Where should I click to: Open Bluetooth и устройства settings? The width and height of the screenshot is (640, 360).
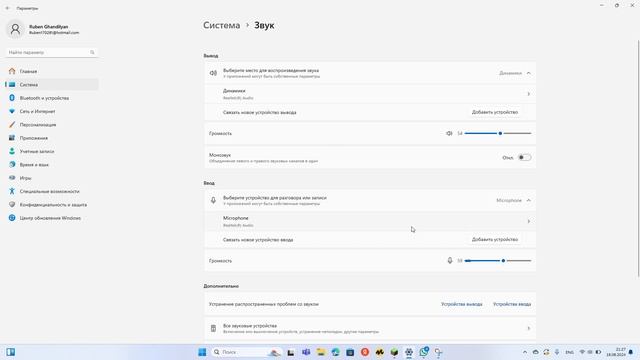pyautogui.click(x=44, y=98)
